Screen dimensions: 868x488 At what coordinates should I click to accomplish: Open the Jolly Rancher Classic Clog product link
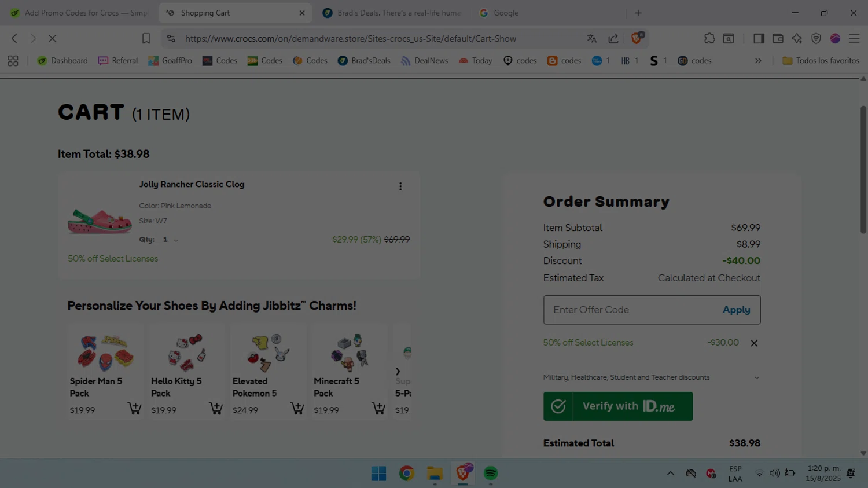(x=192, y=184)
